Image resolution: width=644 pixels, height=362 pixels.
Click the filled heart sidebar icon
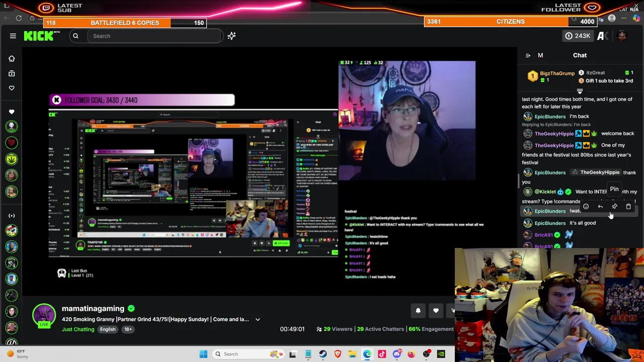click(x=12, y=112)
